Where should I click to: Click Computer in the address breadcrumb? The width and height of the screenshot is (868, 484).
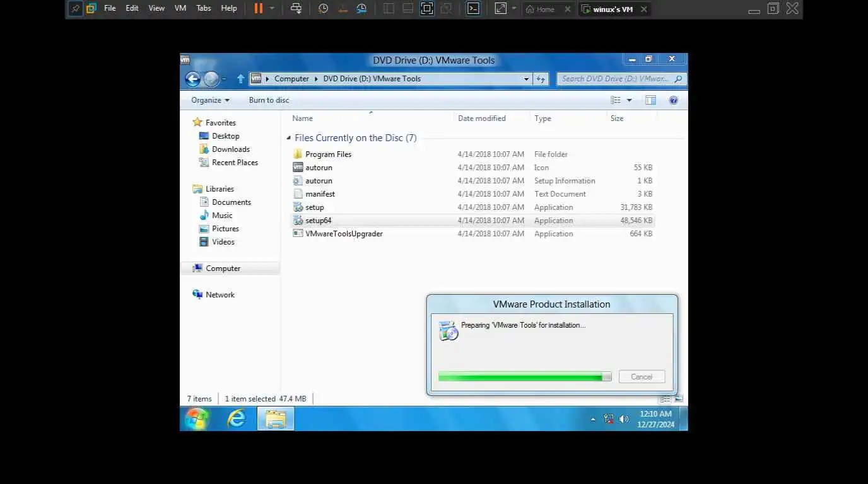click(291, 79)
